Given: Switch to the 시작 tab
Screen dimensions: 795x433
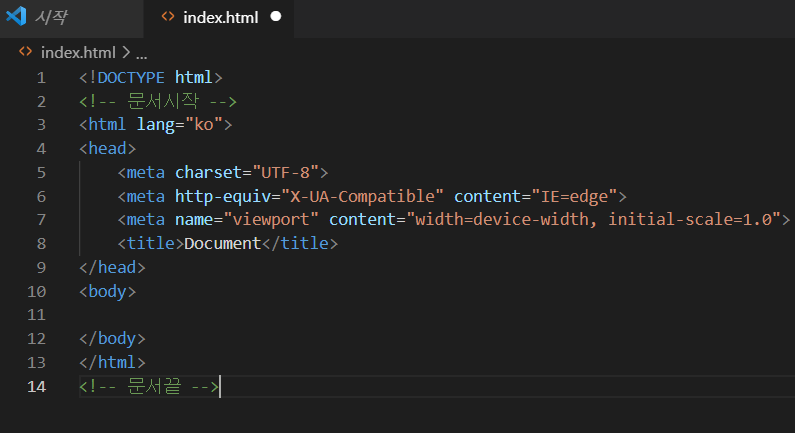Looking at the screenshot, I should 71,18.
